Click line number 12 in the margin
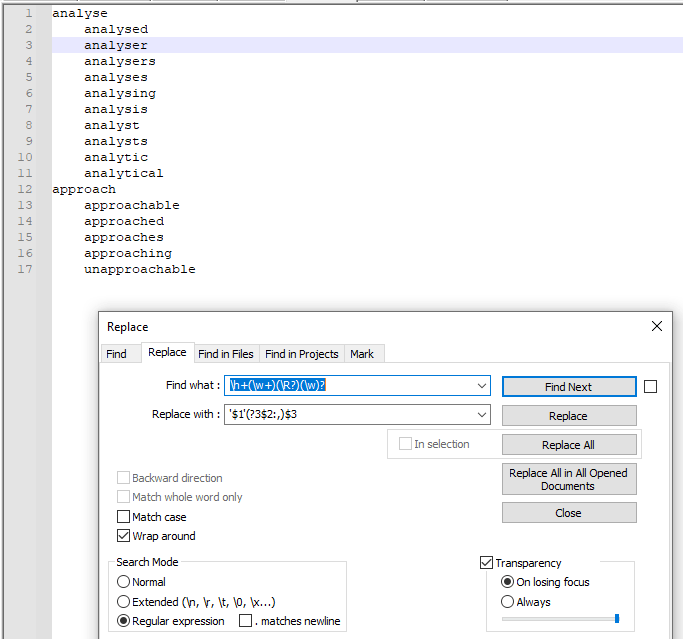The width and height of the screenshot is (683, 639). point(25,189)
